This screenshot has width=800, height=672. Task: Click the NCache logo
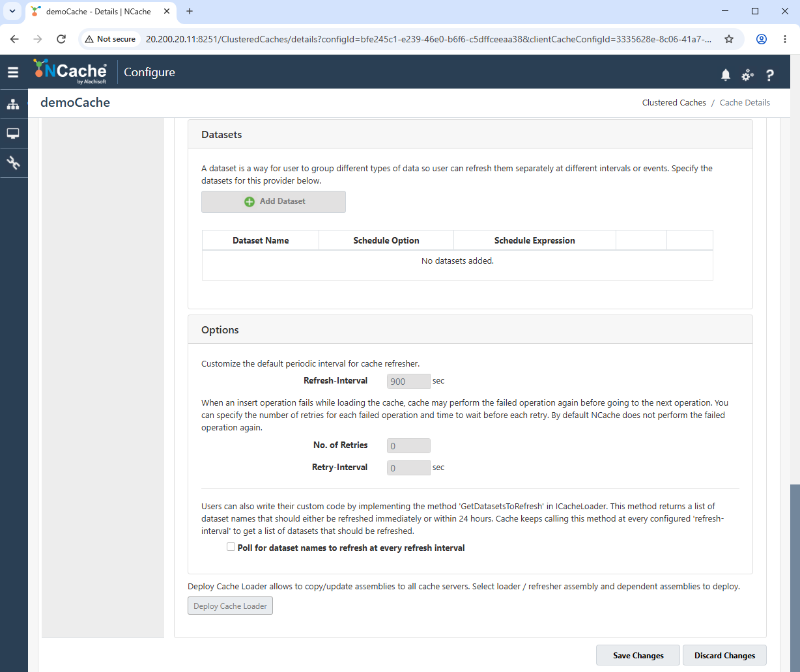pyautogui.click(x=70, y=72)
